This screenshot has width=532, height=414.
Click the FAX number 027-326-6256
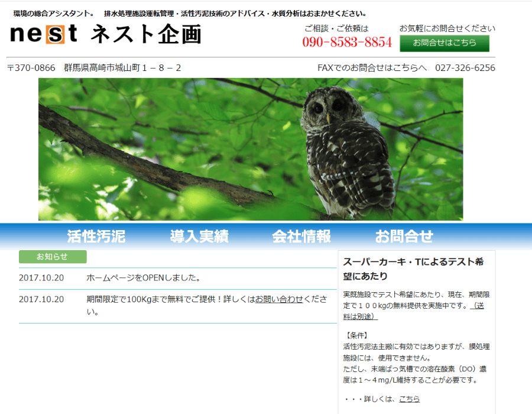click(465, 68)
